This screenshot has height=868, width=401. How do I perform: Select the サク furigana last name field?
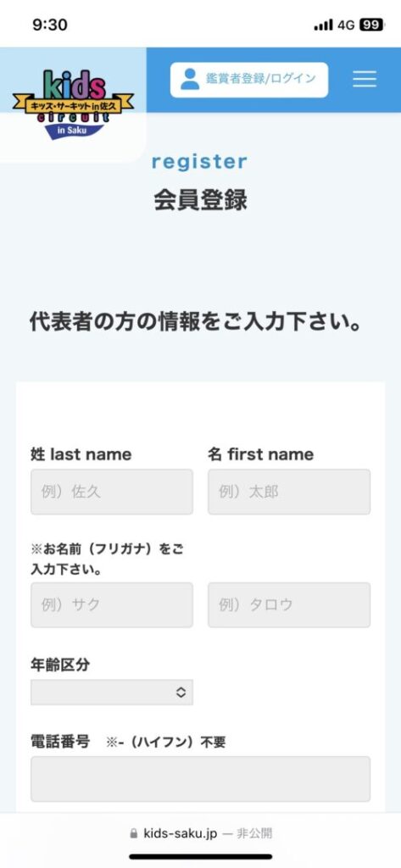click(x=112, y=604)
